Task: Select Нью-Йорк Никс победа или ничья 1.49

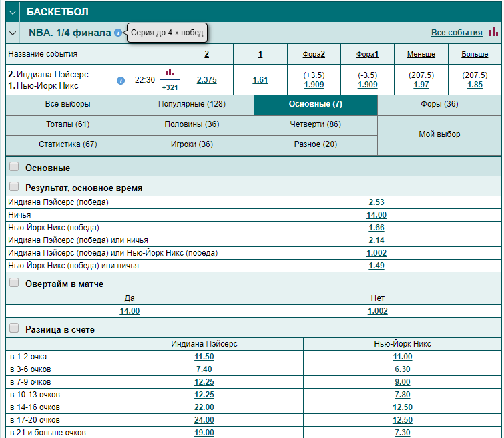Action: point(376,266)
